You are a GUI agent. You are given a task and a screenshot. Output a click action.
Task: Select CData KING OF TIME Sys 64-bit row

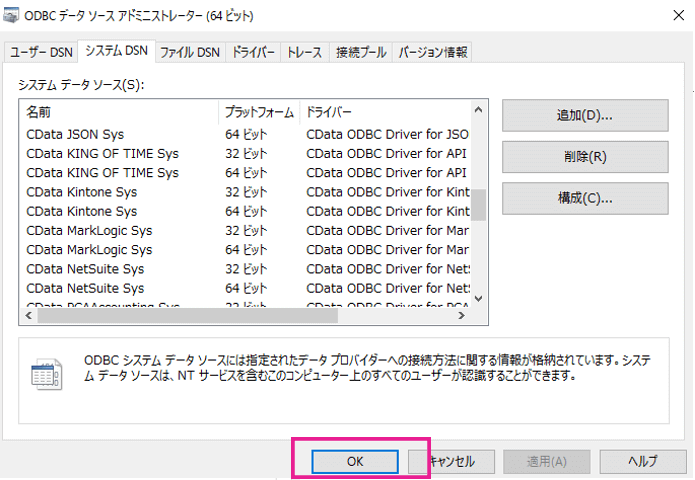point(245,172)
